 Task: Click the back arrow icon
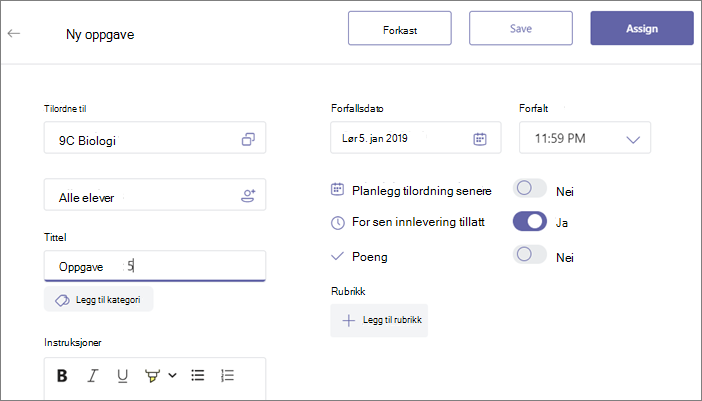click(x=14, y=33)
